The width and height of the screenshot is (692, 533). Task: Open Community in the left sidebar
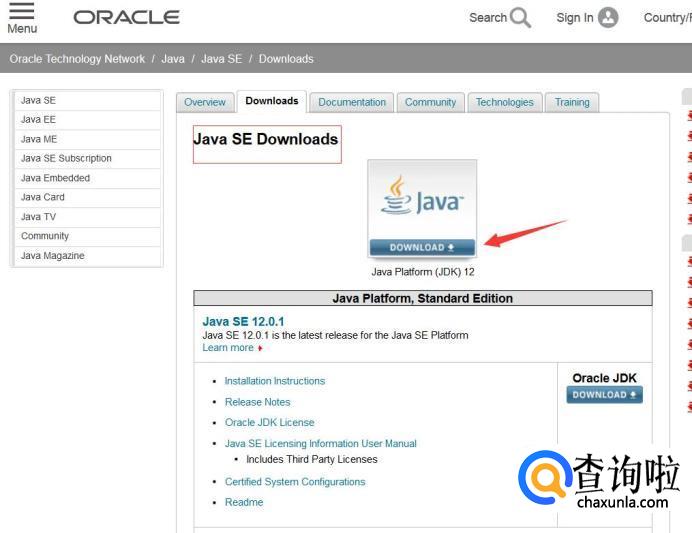(x=87, y=236)
